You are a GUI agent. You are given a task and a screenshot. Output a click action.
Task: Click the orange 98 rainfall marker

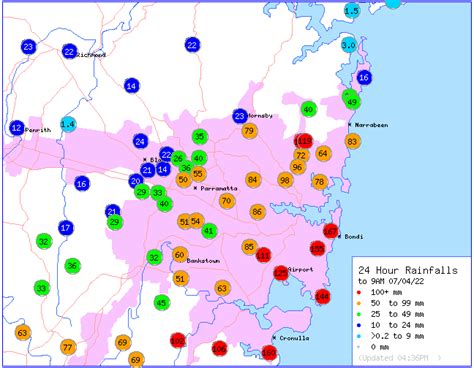(285, 180)
